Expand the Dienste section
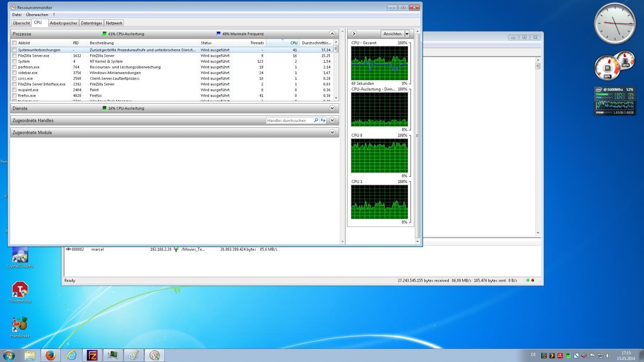 click(332, 108)
